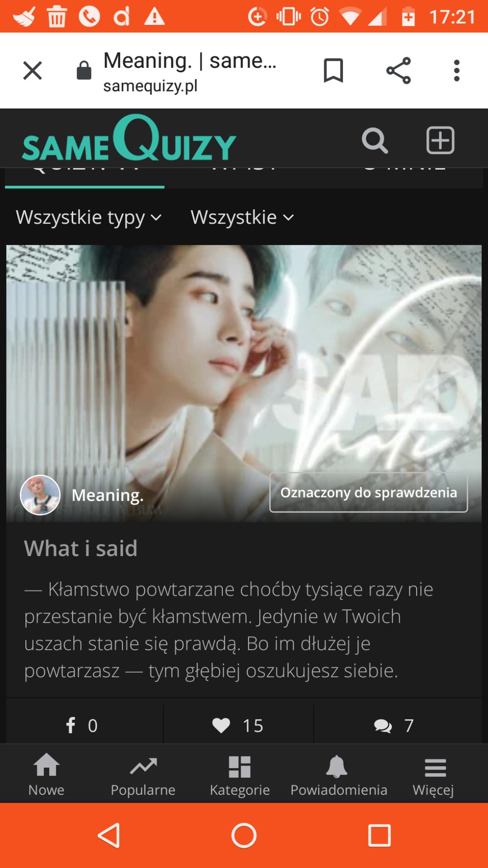Image resolution: width=488 pixels, height=868 pixels.
Task: Tap the add new quiz plus icon
Action: click(440, 140)
